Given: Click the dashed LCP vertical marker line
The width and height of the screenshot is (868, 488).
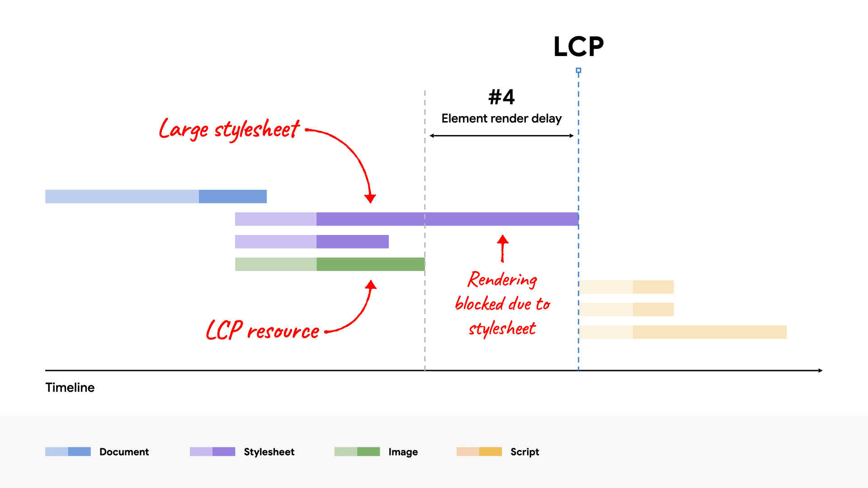Looking at the screenshot, I should (x=579, y=238).
